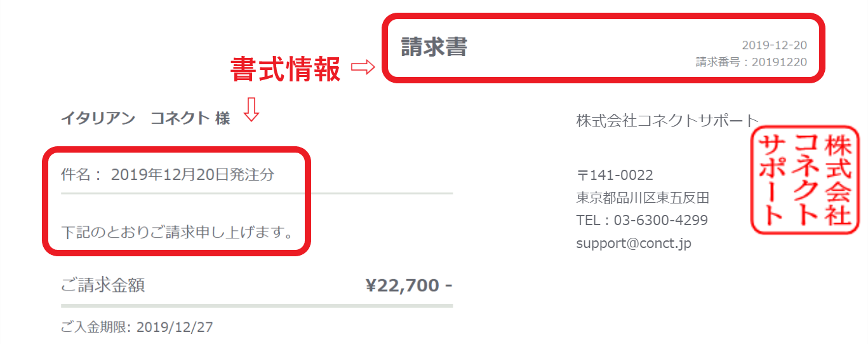
Task: Click the TEL 03-6300-4299 phone number
Action: tap(642, 221)
